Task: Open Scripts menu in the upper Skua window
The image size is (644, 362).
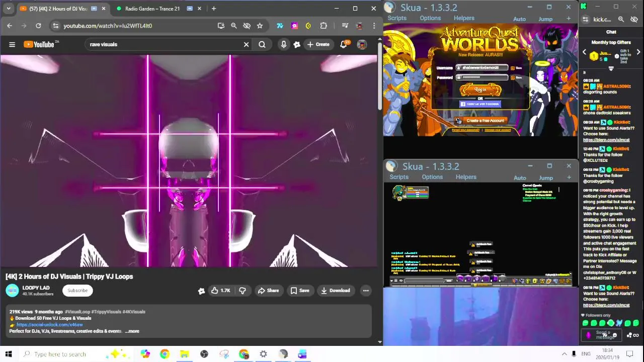Action: 397,18
